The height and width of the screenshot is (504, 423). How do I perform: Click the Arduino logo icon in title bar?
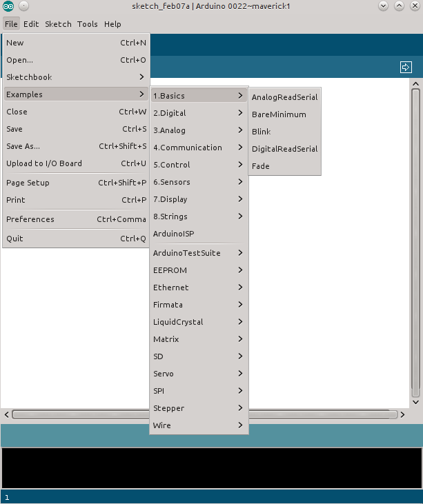click(x=8, y=6)
